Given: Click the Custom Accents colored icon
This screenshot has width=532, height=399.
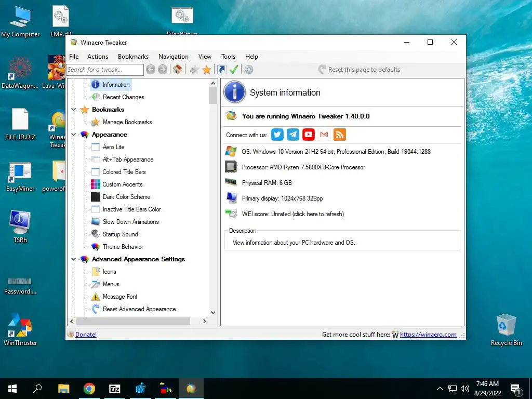Looking at the screenshot, I should (96, 184).
